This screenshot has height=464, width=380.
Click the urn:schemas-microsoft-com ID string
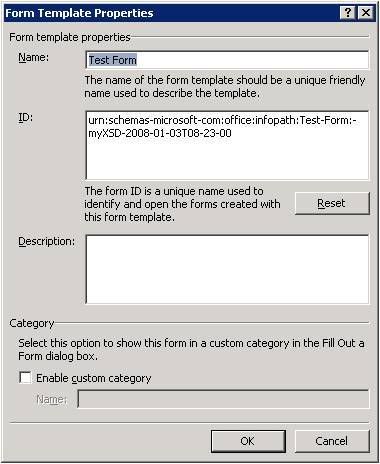222,127
